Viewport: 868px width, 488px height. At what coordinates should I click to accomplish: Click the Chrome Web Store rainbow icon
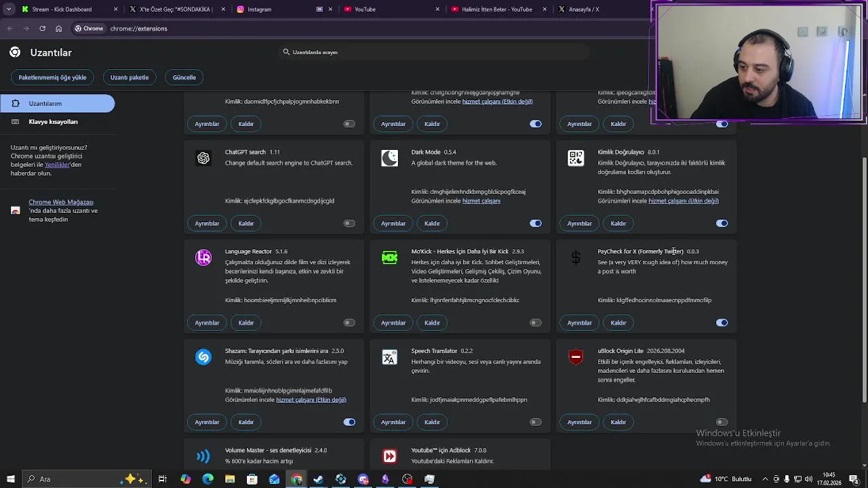(16, 210)
